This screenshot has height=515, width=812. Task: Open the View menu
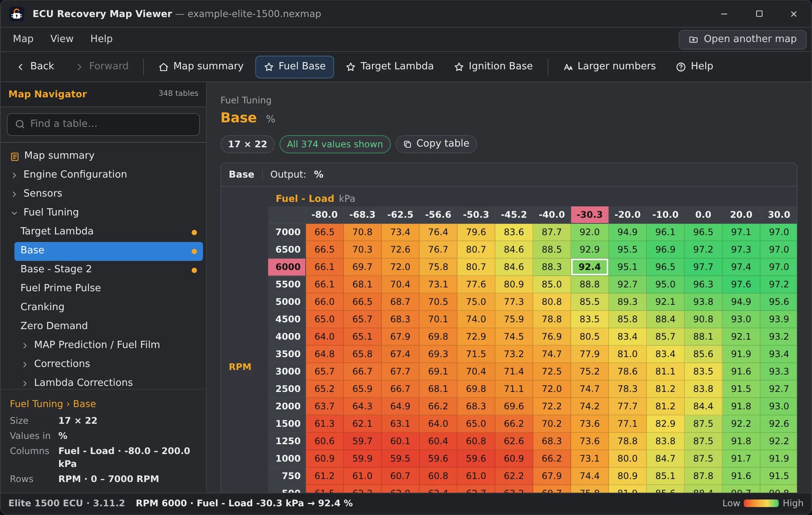(x=62, y=39)
